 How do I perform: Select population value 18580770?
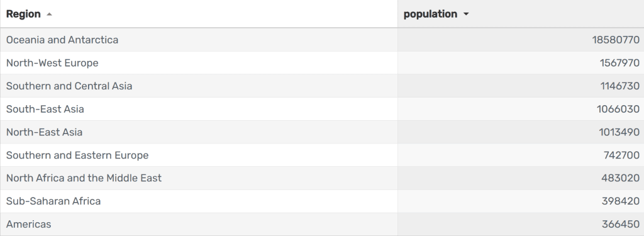point(616,40)
